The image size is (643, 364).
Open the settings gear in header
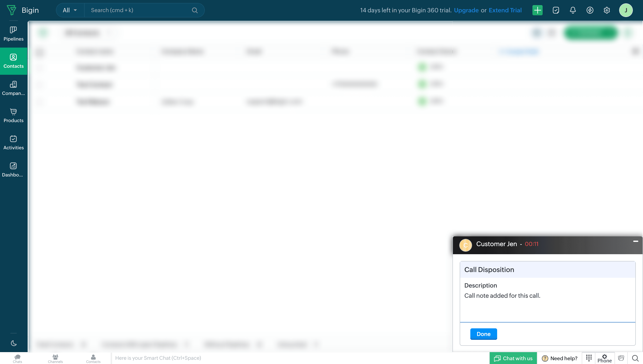point(606,10)
